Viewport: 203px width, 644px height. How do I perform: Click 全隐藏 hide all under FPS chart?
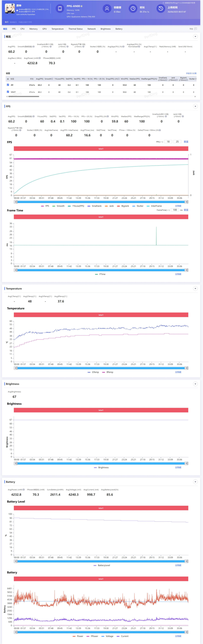click(x=178, y=206)
